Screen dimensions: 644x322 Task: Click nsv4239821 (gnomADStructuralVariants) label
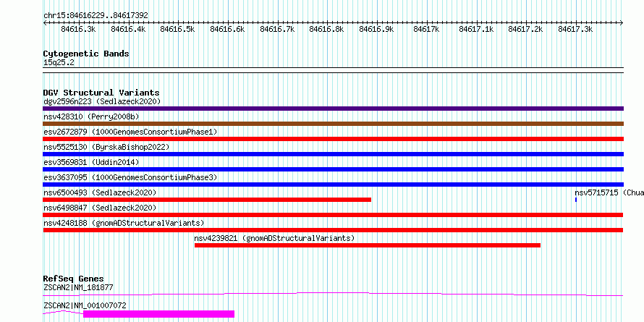coord(274,238)
